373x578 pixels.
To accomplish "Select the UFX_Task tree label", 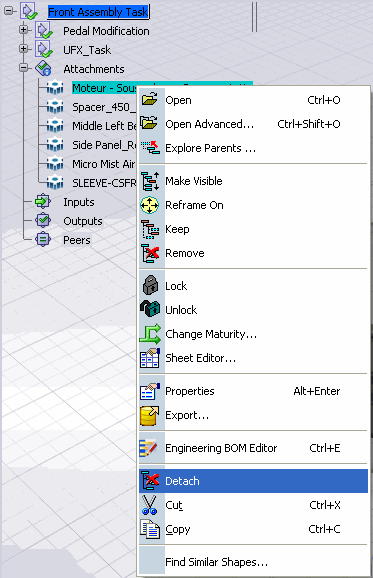I will [x=87, y=50].
